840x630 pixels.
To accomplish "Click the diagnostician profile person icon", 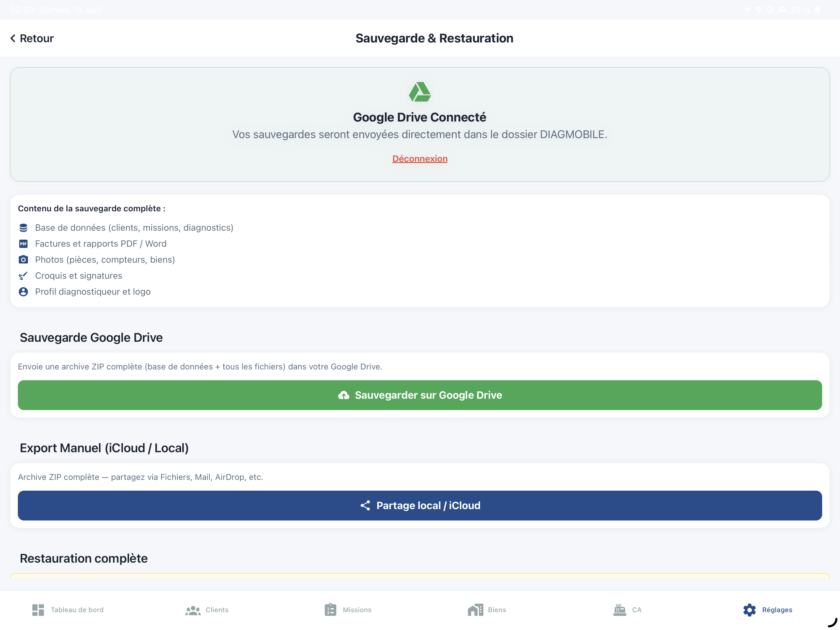I will 23,291.
